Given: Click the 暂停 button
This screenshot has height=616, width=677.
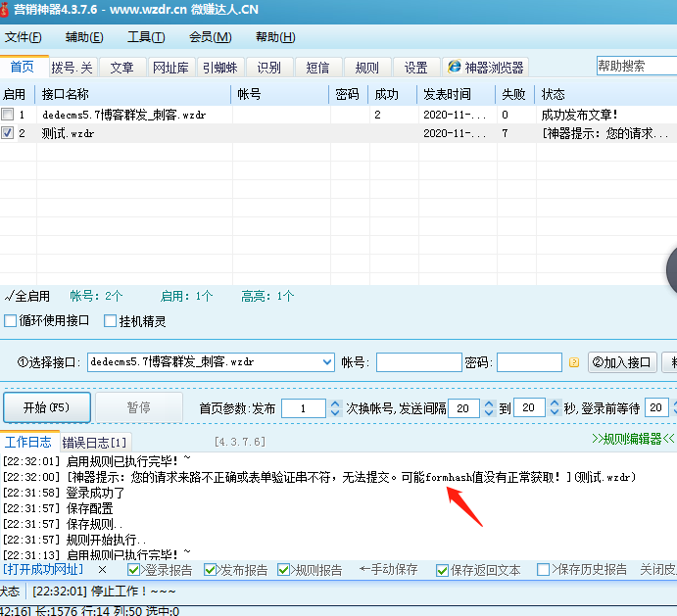Looking at the screenshot, I should [x=138, y=407].
